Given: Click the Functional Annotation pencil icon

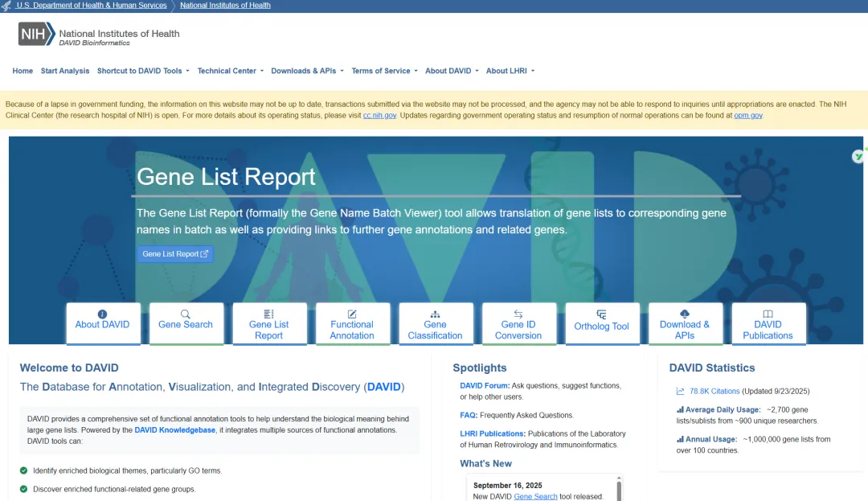Looking at the screenshot, I should (x=352, y=314).
